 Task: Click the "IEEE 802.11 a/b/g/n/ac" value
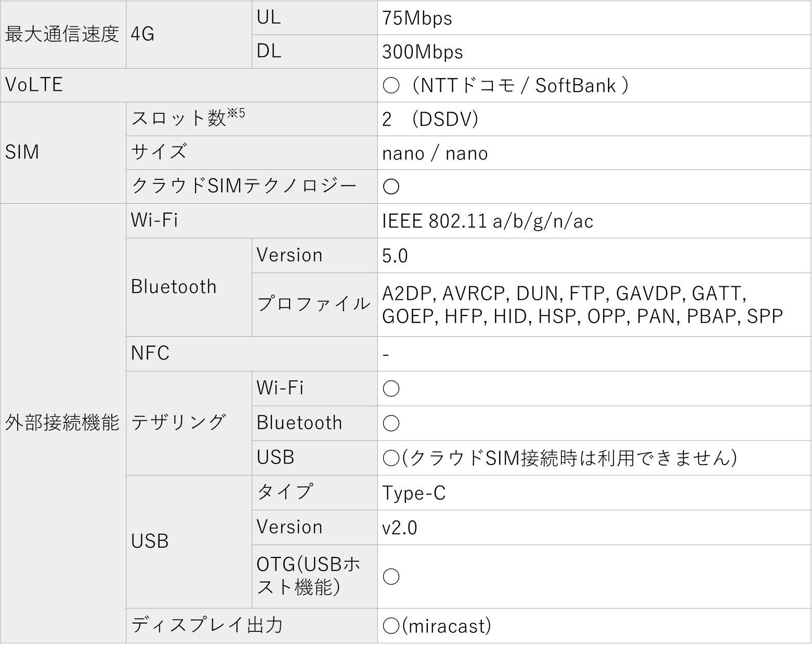(x=487, y=221)
